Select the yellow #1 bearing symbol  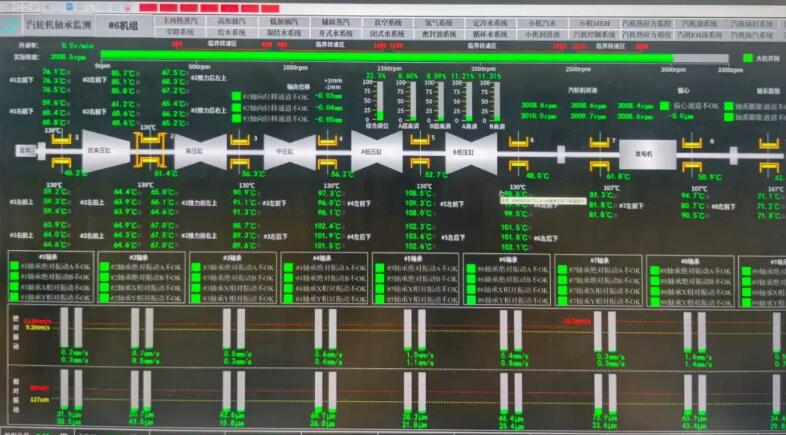pyautogui.click(x=61, y=150)
